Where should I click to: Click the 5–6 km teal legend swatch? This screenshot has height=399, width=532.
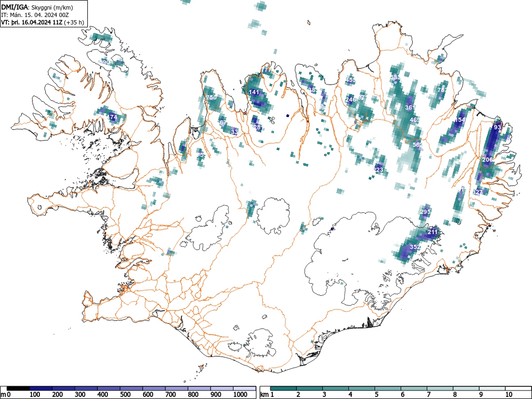pyautogui.click(x=388, y=388)
